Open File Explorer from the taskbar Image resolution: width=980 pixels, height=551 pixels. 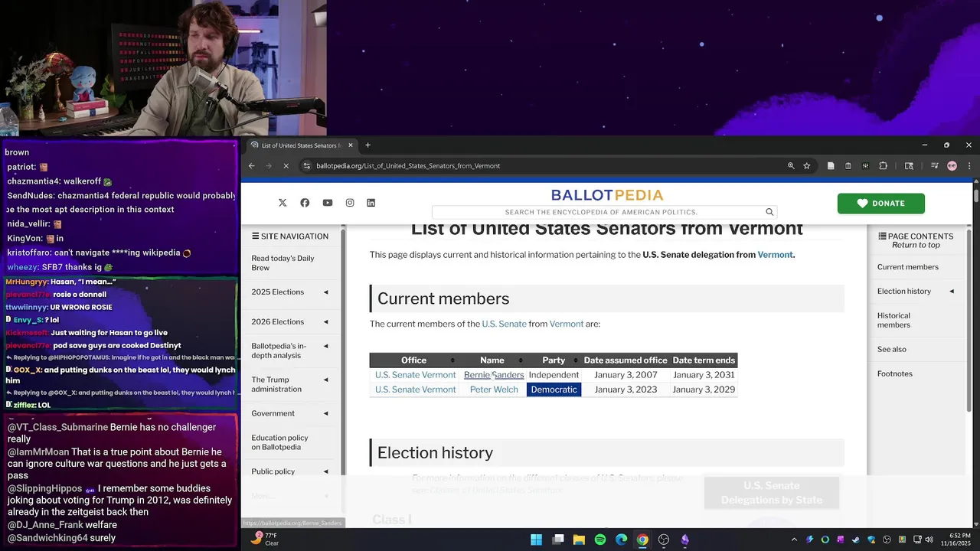(579, 540)
